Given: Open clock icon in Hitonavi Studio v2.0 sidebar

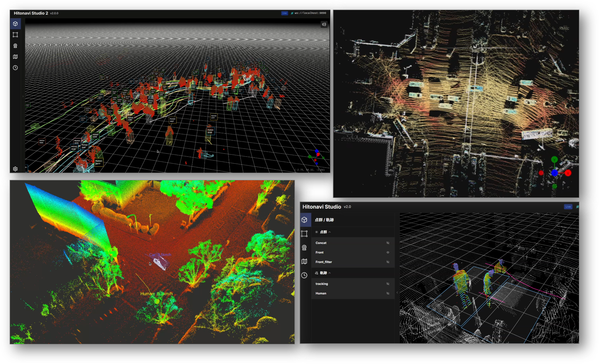Looking at the screenshot, I should 304,275.
